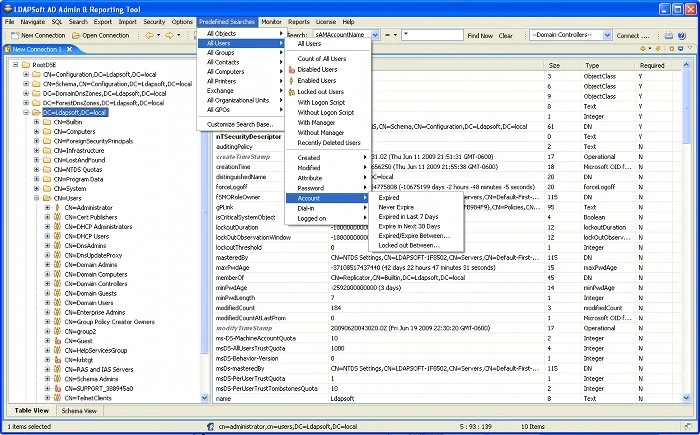
Task: Click the search value input field
Action: tap(432, 35)
